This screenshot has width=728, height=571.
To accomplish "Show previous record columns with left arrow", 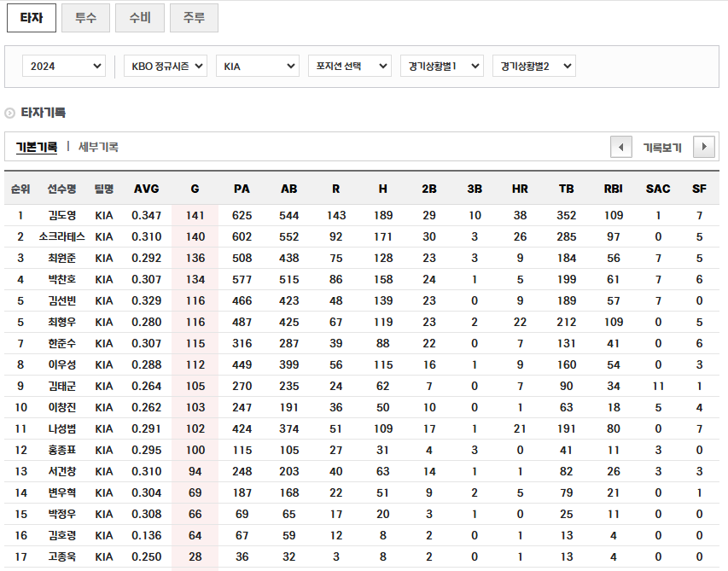I will click(620, 147).
